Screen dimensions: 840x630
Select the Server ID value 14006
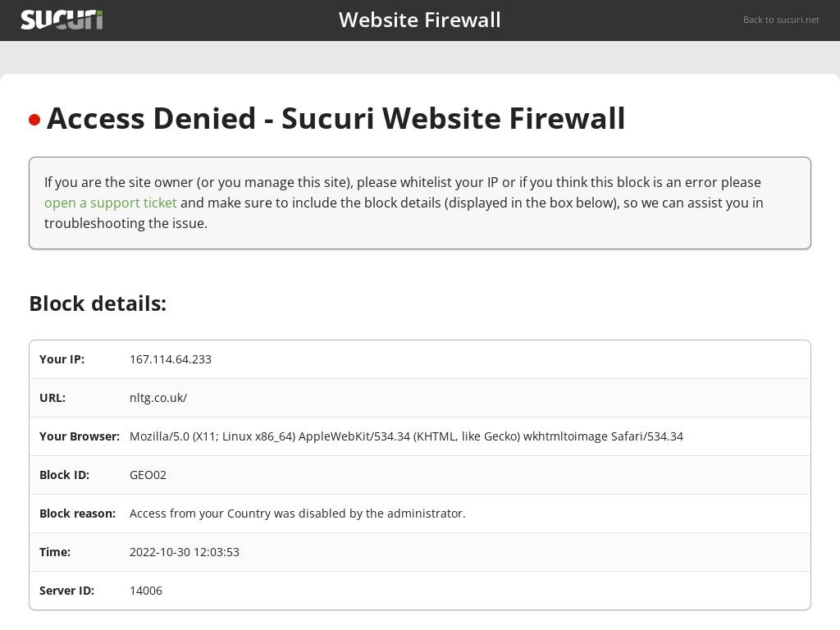146,591
